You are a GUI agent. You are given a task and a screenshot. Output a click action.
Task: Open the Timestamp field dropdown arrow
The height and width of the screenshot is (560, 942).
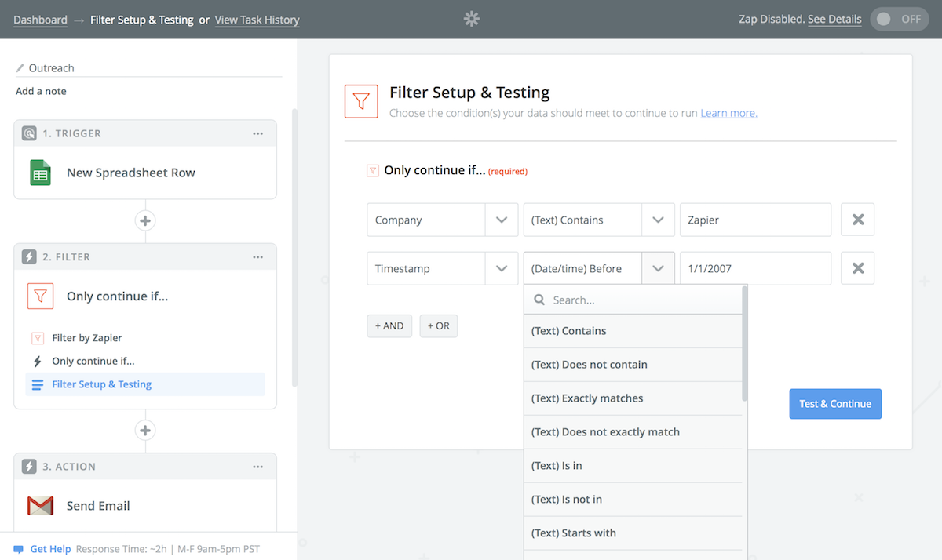click(502, 268)
